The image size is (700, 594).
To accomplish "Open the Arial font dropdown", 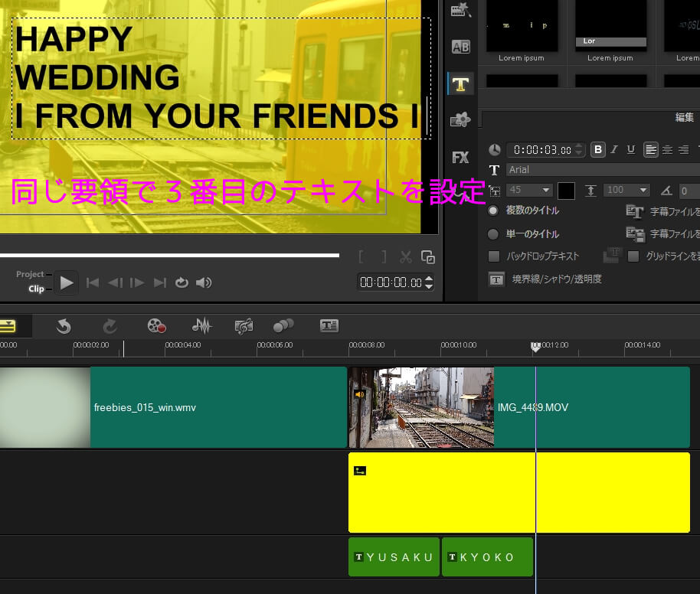I will click(x=603, y=170).
